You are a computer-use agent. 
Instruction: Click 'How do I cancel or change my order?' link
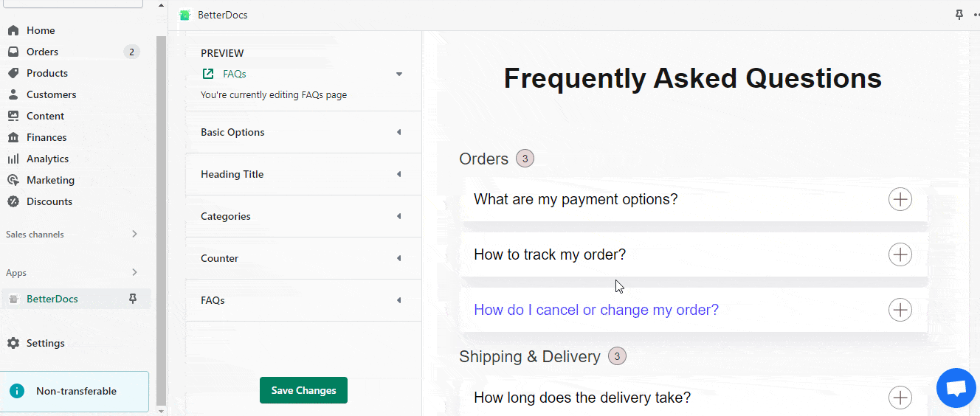tap(596, 310)
